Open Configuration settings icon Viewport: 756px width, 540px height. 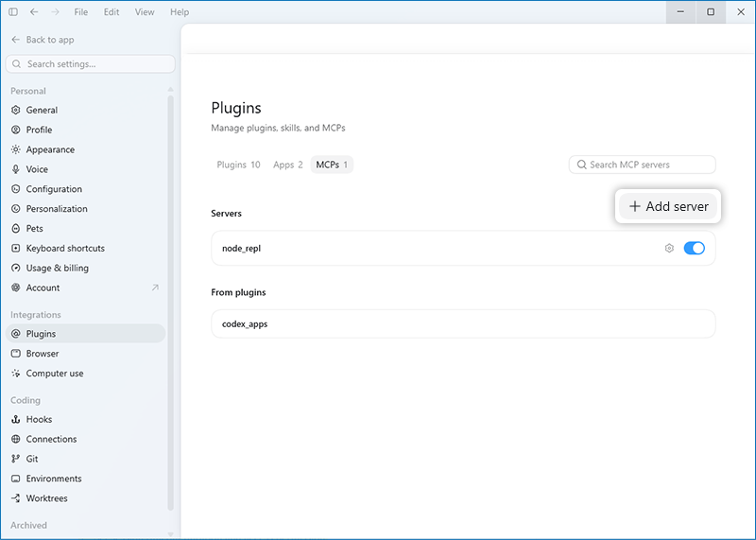point(16,189)
